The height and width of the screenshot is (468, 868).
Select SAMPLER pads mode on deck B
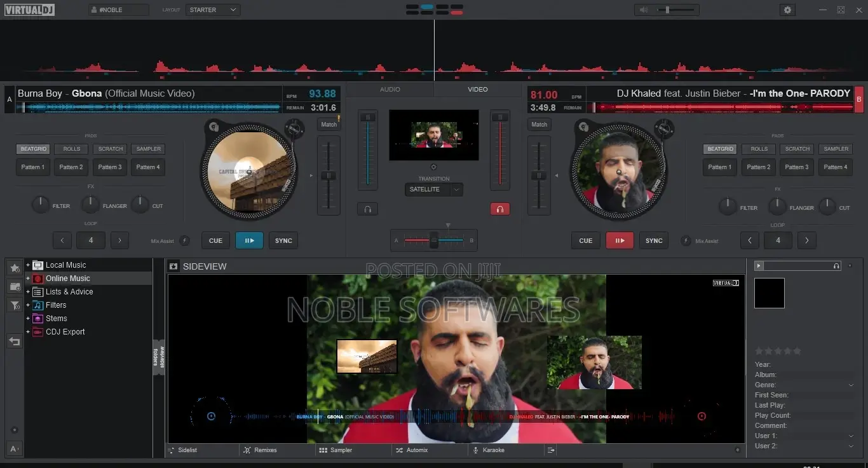836,149
